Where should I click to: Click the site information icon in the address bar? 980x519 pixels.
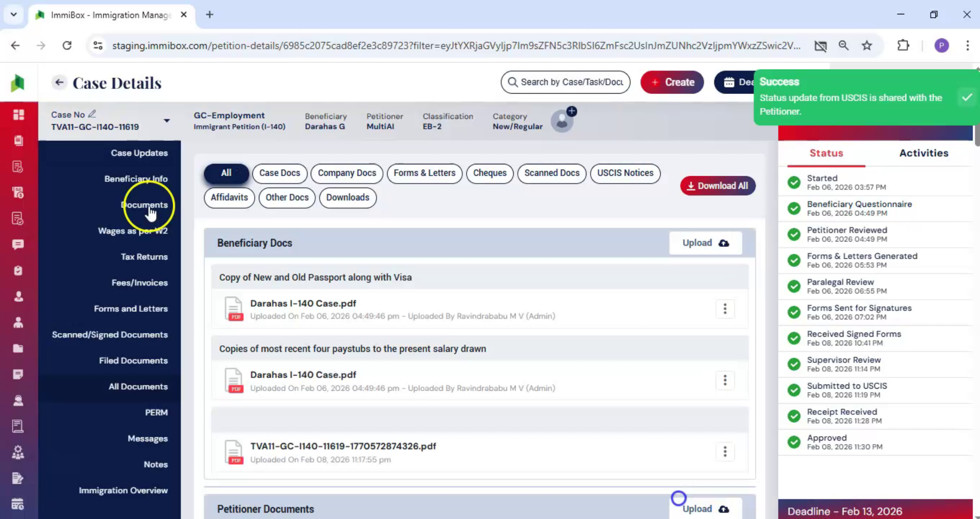click(x=98, y=45)
